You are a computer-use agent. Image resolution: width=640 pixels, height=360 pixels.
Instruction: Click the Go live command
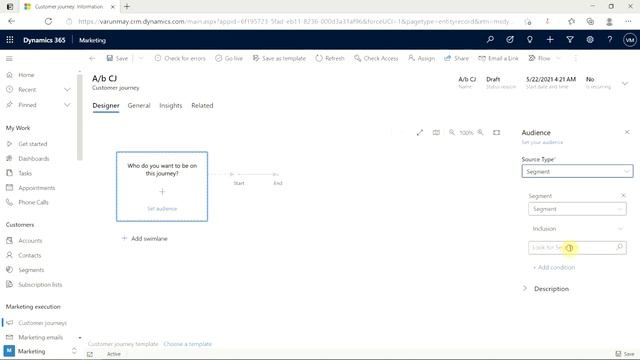point(229,58)
